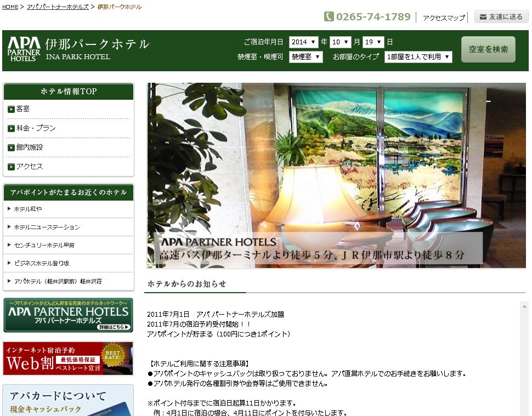Select 館内施設 menu item
532x416 pixels.
[30, 148]
